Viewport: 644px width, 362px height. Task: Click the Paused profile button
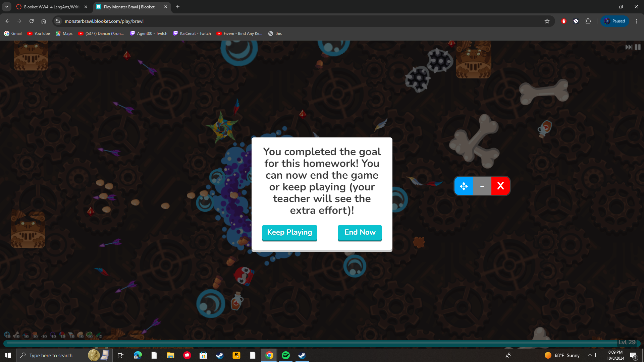pyautogui.click(x=614, y=21)
